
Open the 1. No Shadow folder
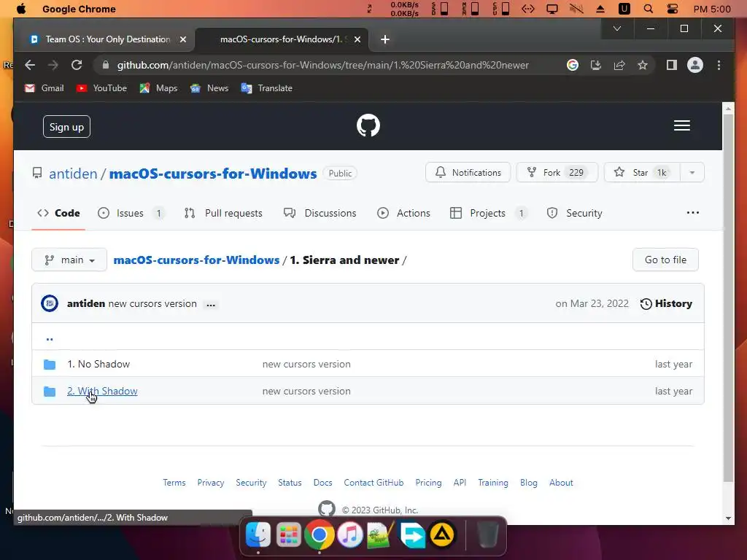coord(98,364)
